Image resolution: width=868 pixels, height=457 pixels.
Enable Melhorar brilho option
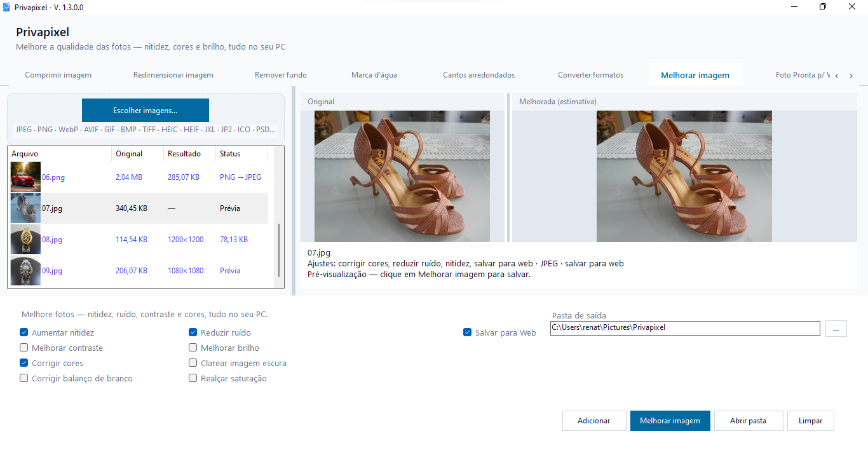[193, 348]
